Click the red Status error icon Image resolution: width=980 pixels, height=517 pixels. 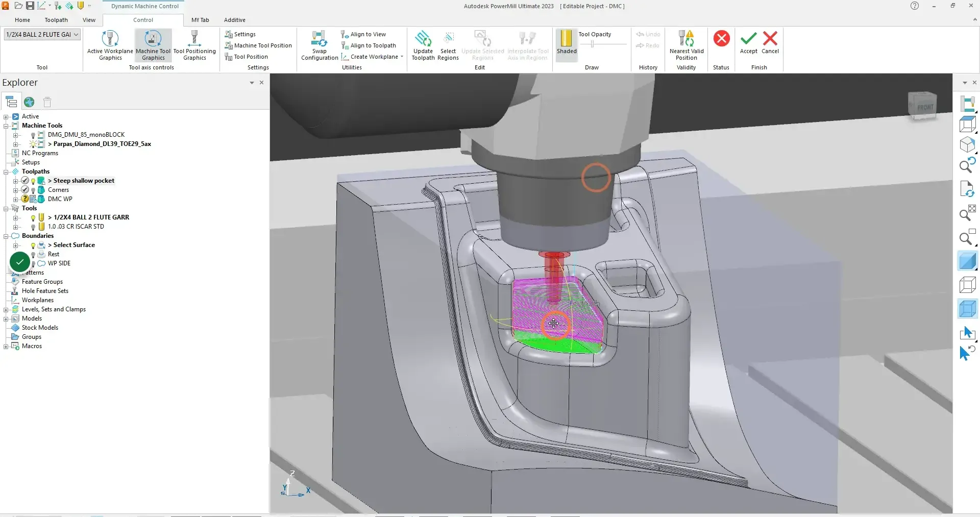(721, 39)
